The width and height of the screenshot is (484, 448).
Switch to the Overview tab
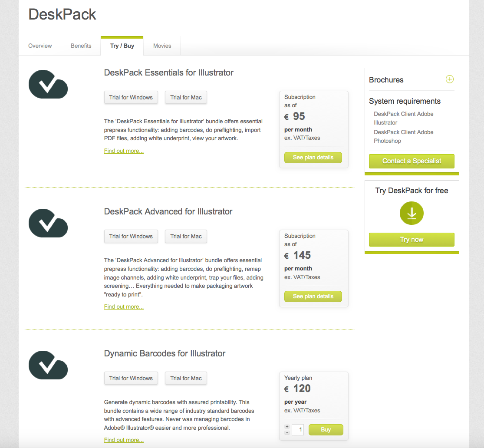[40, 46]
